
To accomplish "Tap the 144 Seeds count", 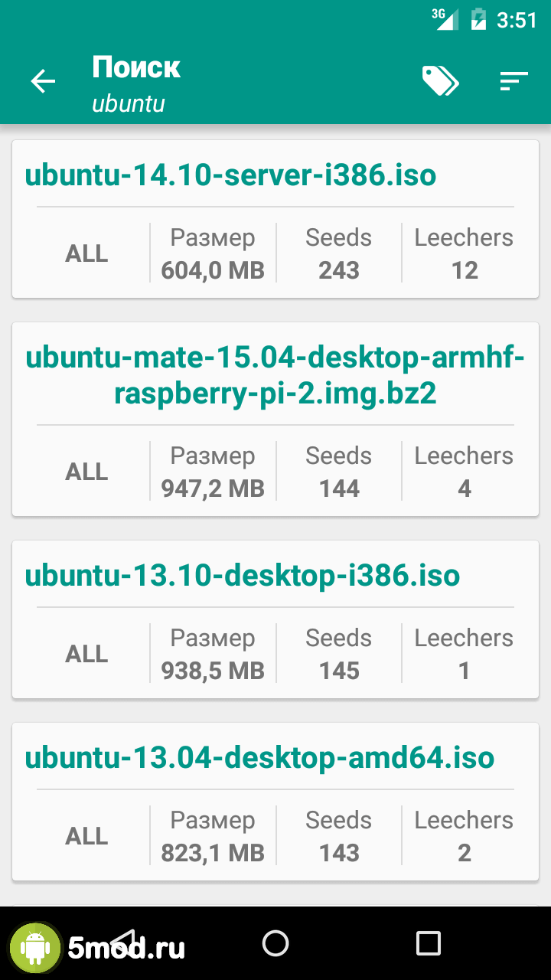I will point(339,488).
